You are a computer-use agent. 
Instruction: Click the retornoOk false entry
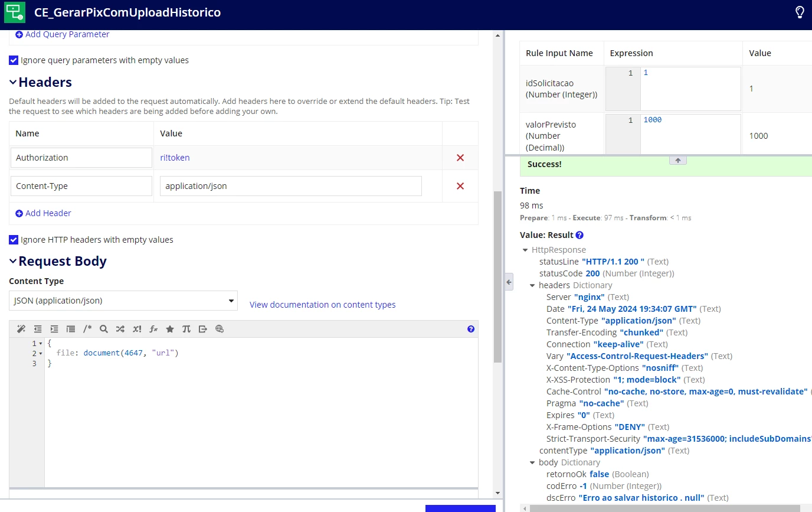click(598, 474)
